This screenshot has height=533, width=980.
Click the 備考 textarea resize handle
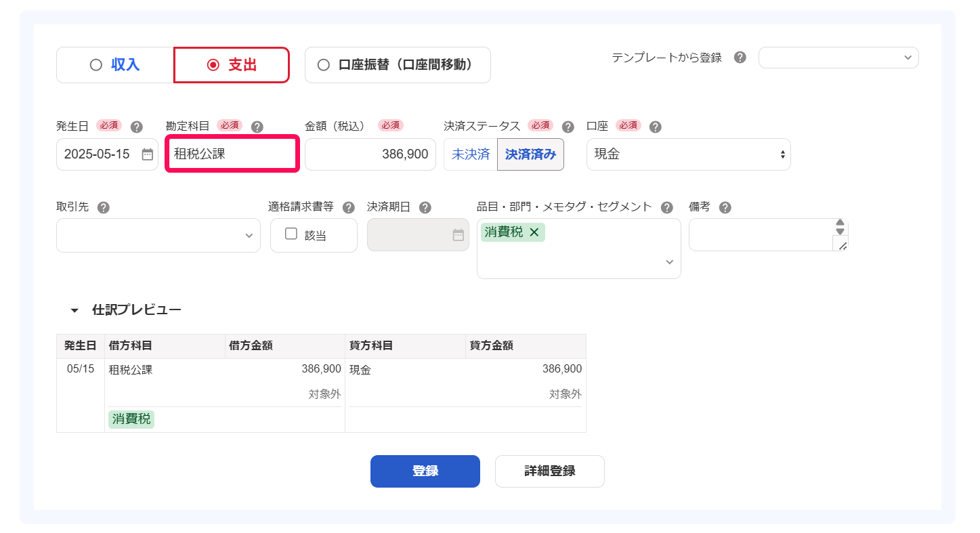842,246
